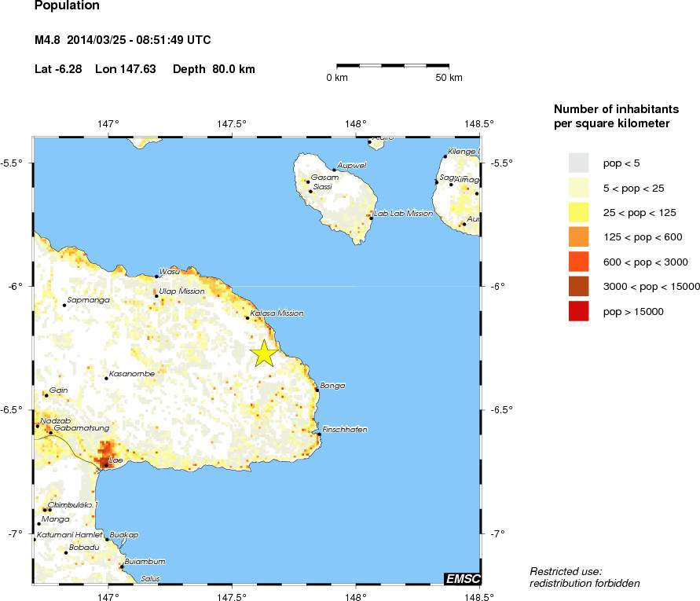Click the Bonga coastal marker dot

[317, 390]
